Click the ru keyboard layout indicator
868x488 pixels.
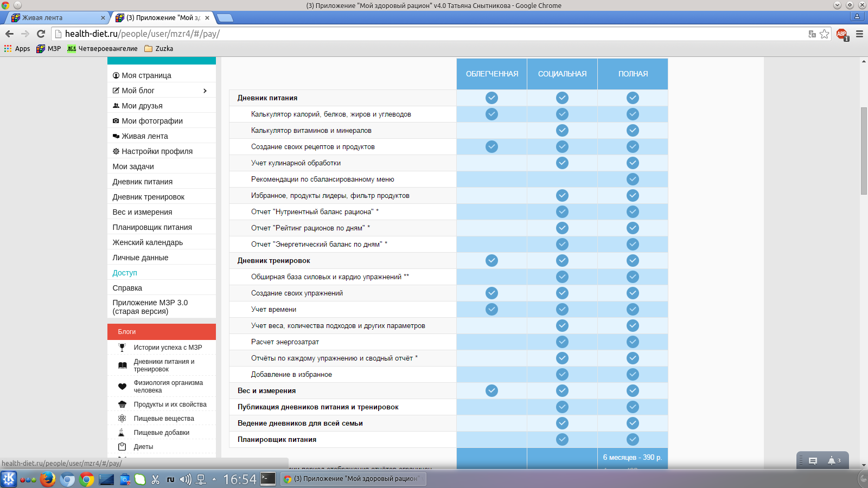[170, 479]
